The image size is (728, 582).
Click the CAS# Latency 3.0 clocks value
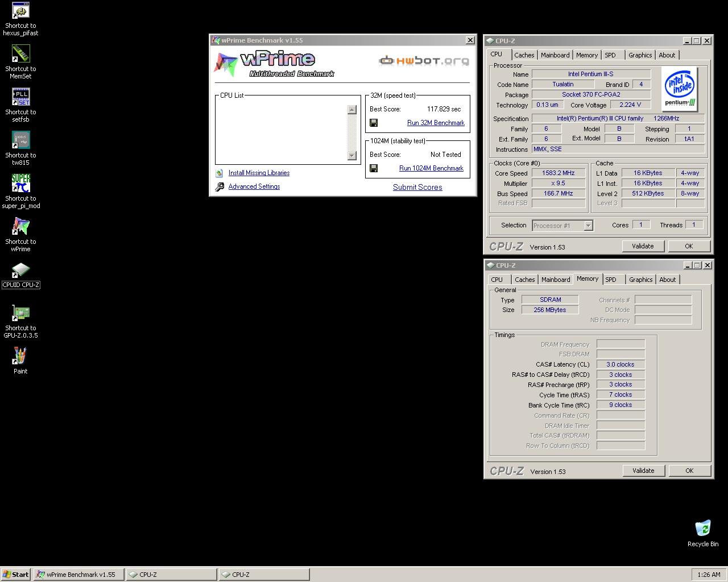[x=621, y=365]
